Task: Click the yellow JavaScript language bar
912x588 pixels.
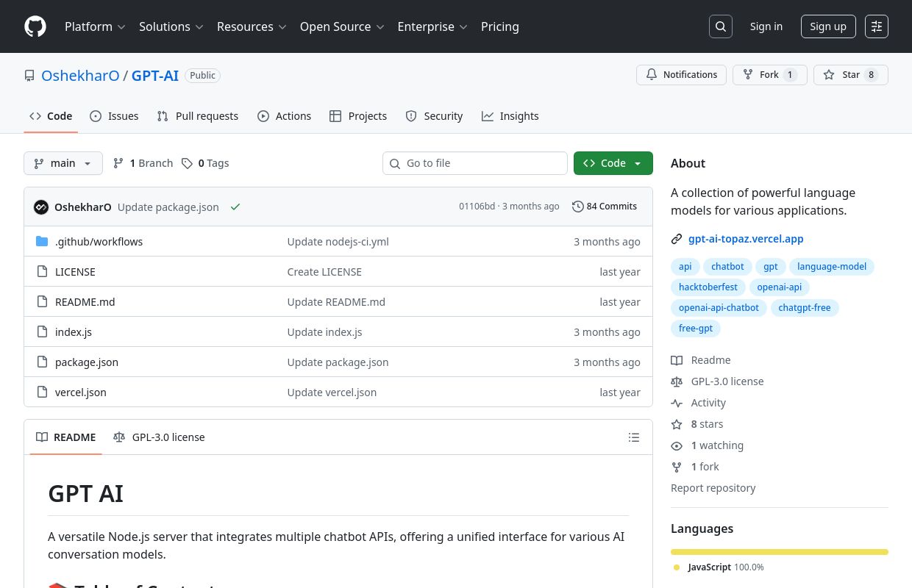Action: coord(779,552)
